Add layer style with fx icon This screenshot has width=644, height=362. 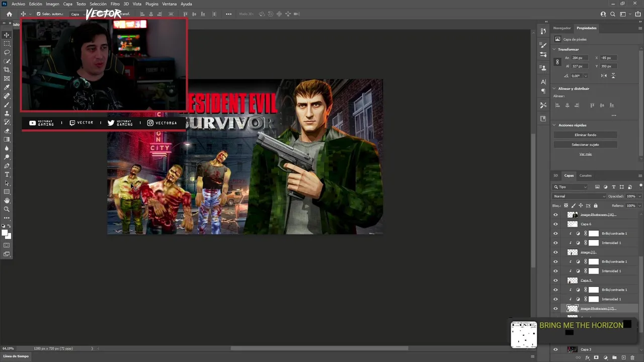[587, 357]
